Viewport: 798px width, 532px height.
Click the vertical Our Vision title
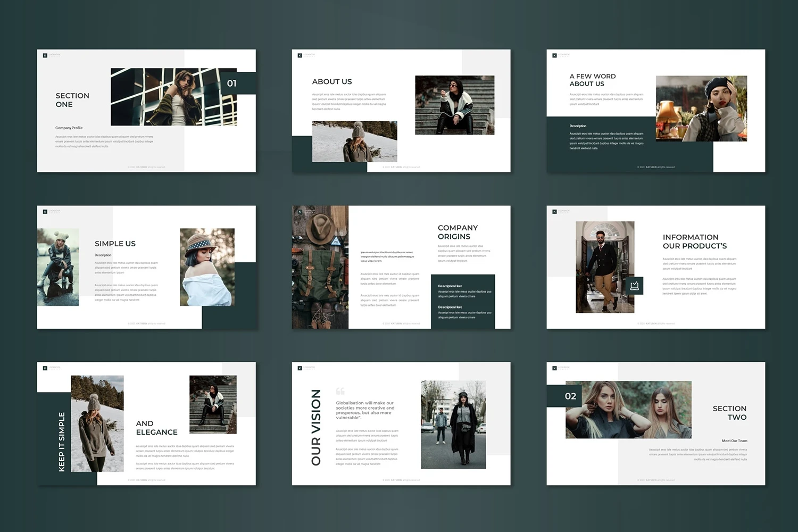(x=316, y=427)
